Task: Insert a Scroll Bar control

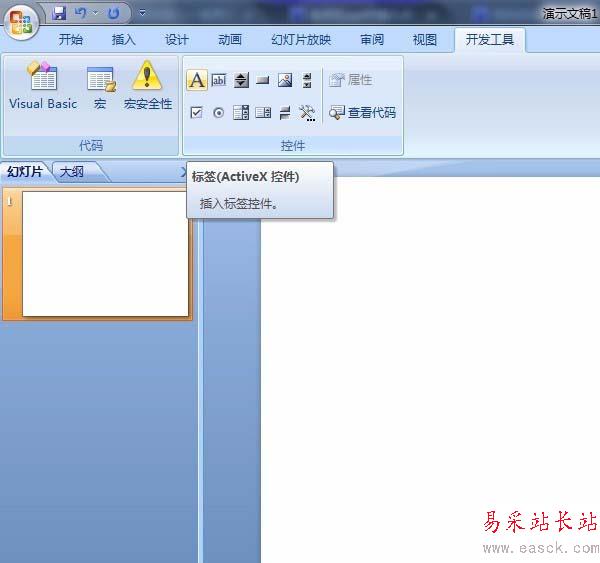Action: pyautogui.click(x=307, y=80)
